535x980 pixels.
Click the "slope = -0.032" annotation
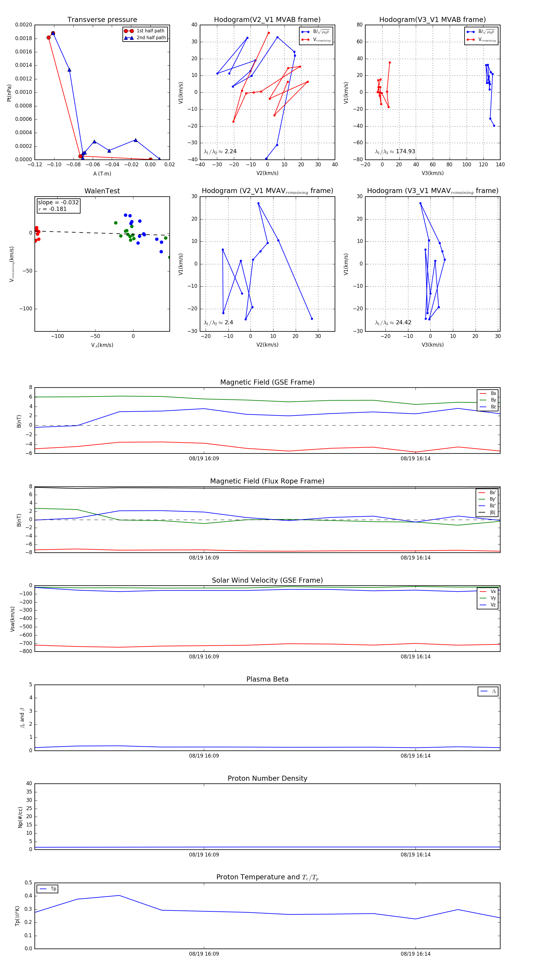[x=58, y=203]
